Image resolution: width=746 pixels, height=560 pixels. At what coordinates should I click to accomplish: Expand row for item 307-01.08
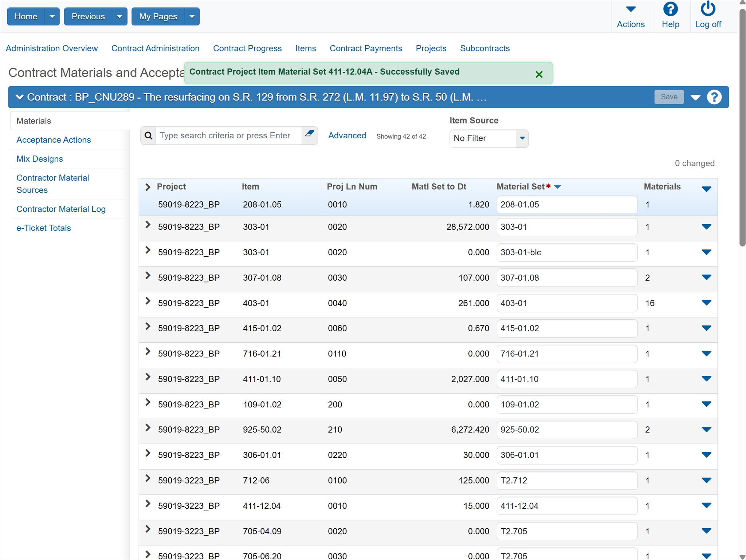click(x=148, y=276)
